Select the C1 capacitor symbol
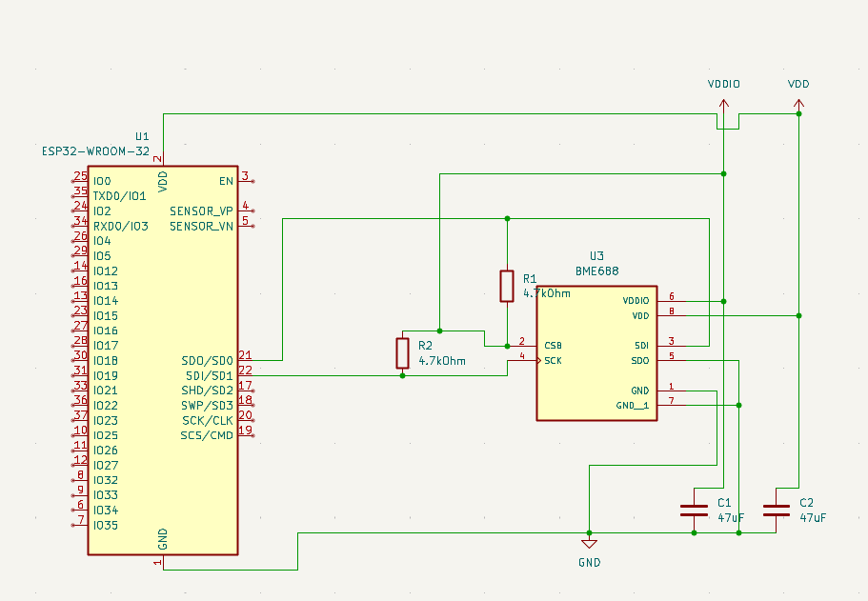868x601 pixels. (x=694, y=511)
